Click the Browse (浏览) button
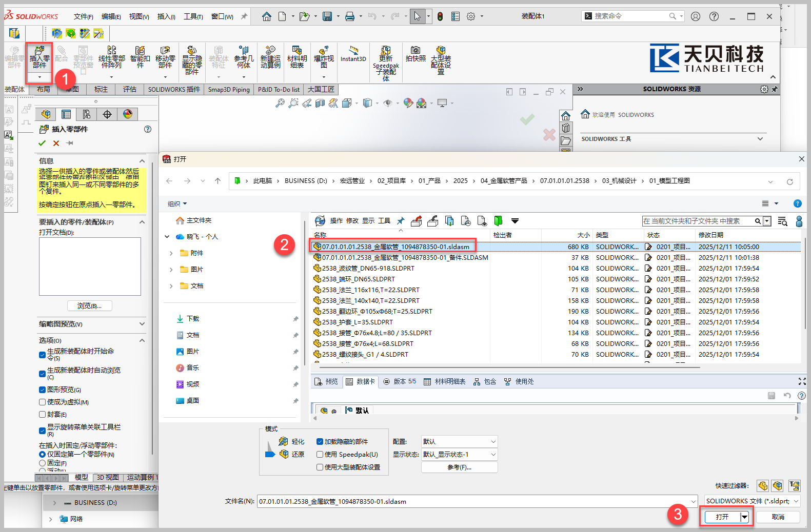This screenshot has width=811, height=532. (89, 306)
